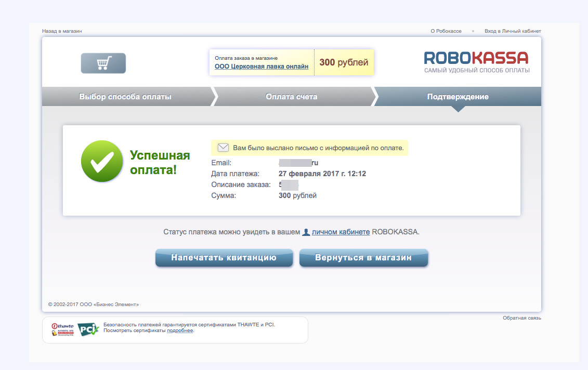The width and height of the screenshot is (588, 370).
Task: Click Вам было выслано письмо notice text
Action: 318,148
